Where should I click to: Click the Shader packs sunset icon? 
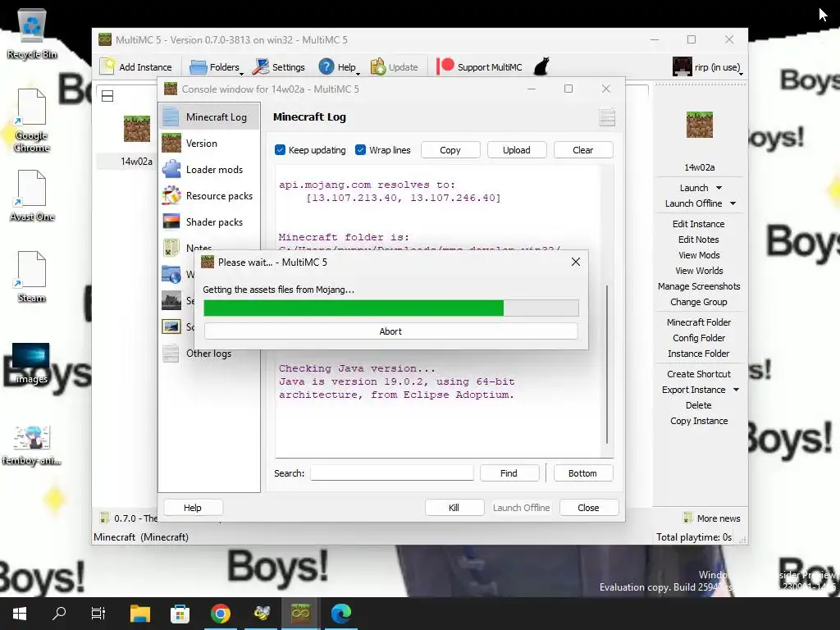171,221
